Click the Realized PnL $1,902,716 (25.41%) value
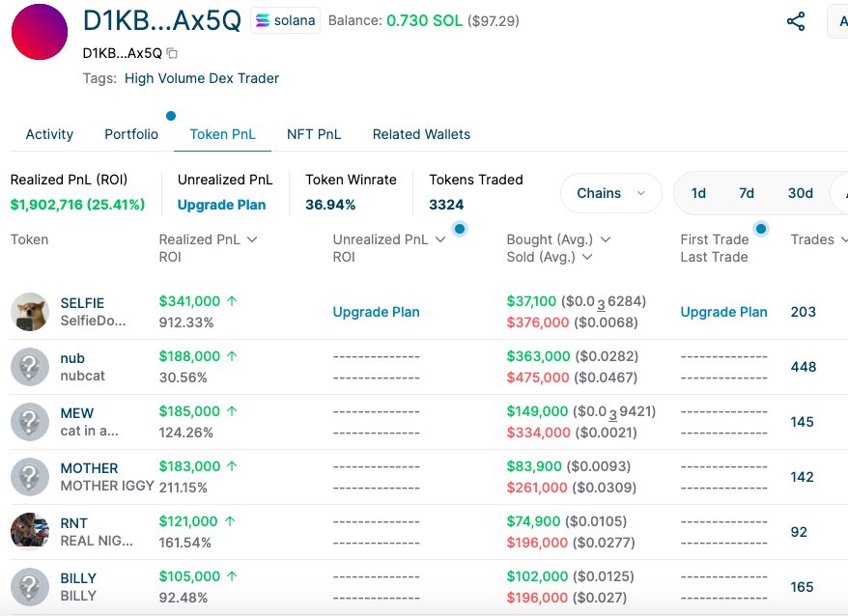Viewport: 848px width, 616px height. pyautogui.click(x=78, y=205)
